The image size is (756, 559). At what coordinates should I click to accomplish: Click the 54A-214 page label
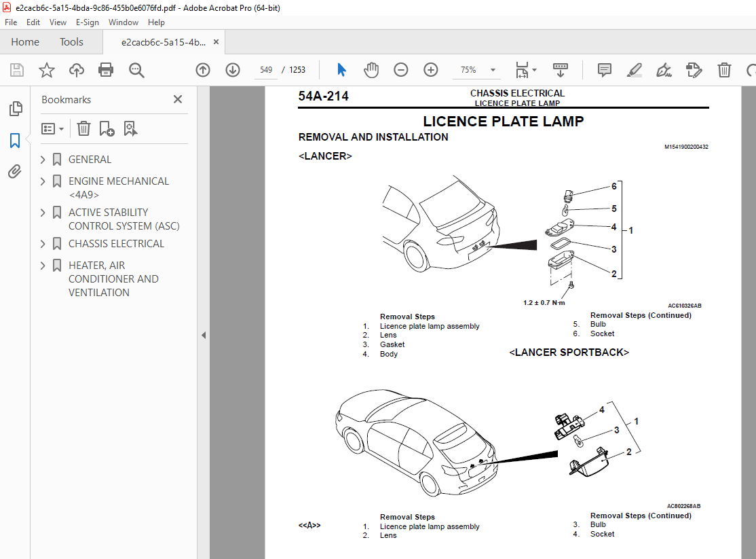point(324,96)
